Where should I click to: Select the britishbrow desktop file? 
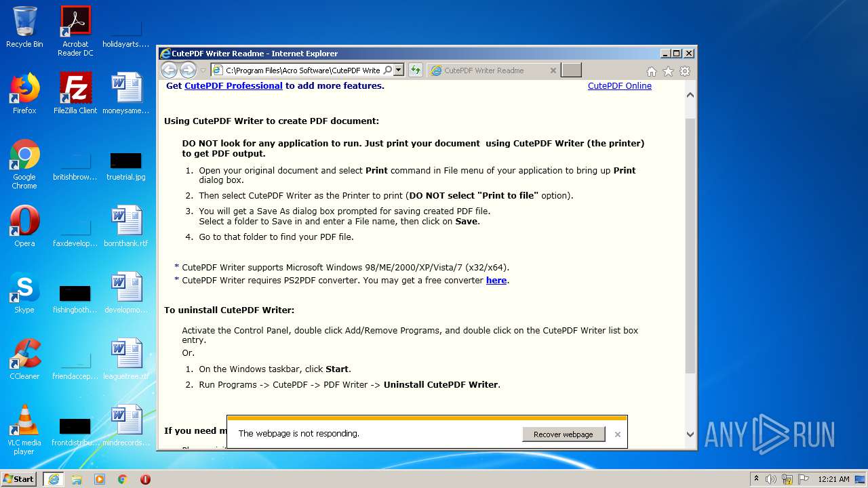pyautogui.click(x=75, y=164)
